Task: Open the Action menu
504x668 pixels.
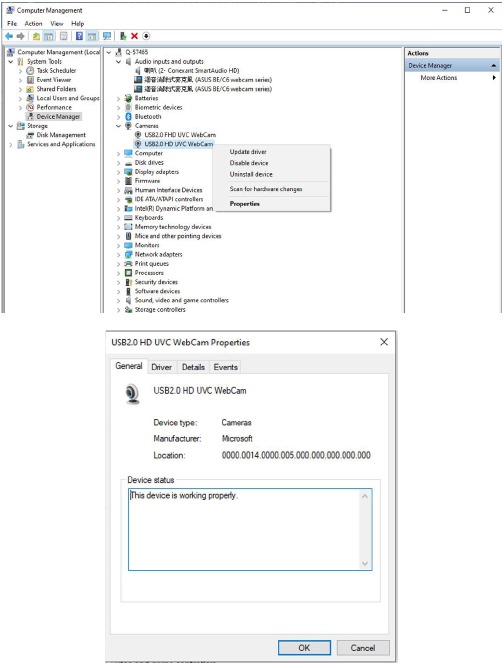Action: click(x=33, y=23)
